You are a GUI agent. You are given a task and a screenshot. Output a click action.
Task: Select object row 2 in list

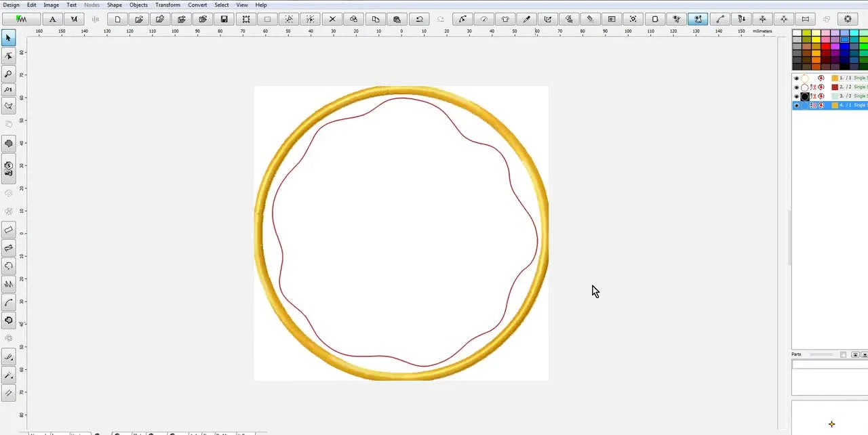pyautogui.click(x=830, y=87)
